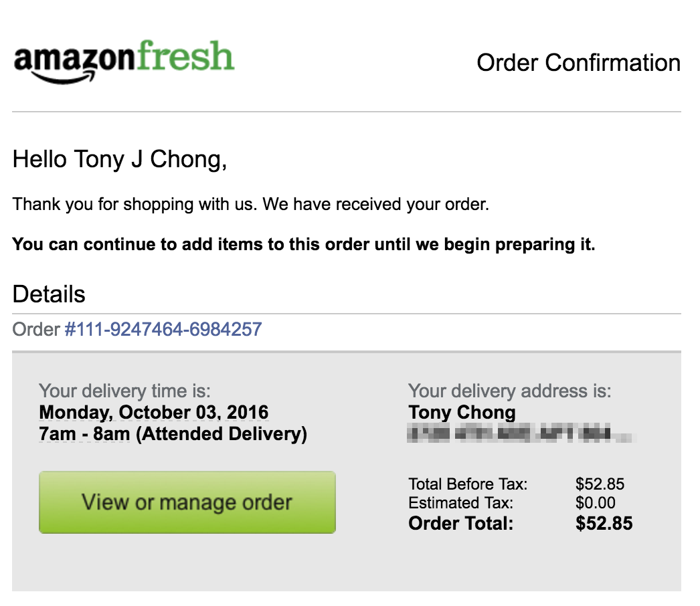Click the Total Before Tax $52.85 amount
This screenshot has height=606, width=700.
pos(600,484)
